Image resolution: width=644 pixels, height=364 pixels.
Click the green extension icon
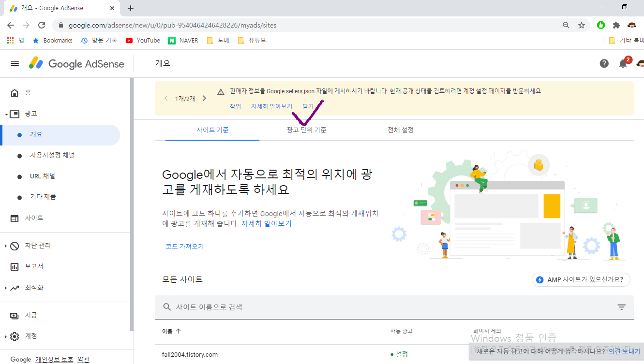(601, 25)
